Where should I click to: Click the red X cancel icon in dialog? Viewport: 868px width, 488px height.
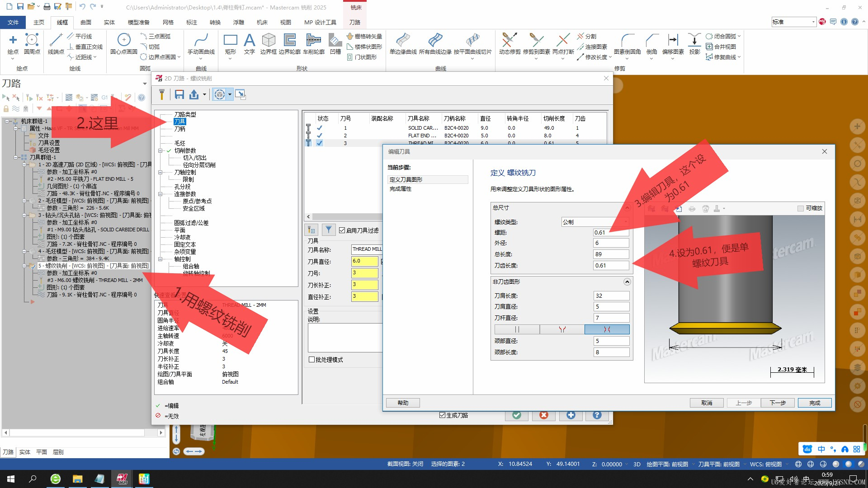[543, 415]
